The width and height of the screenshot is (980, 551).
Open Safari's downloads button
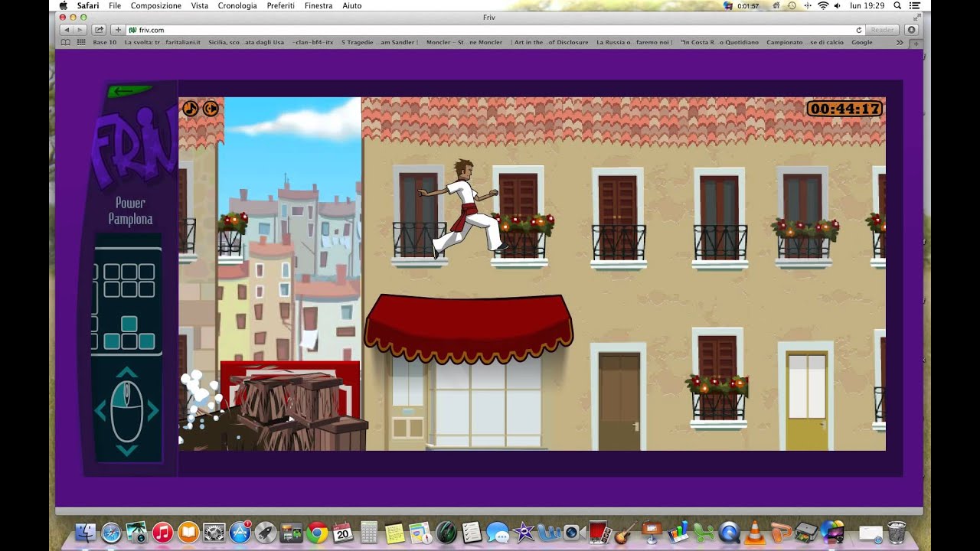(x=911, y=30)
